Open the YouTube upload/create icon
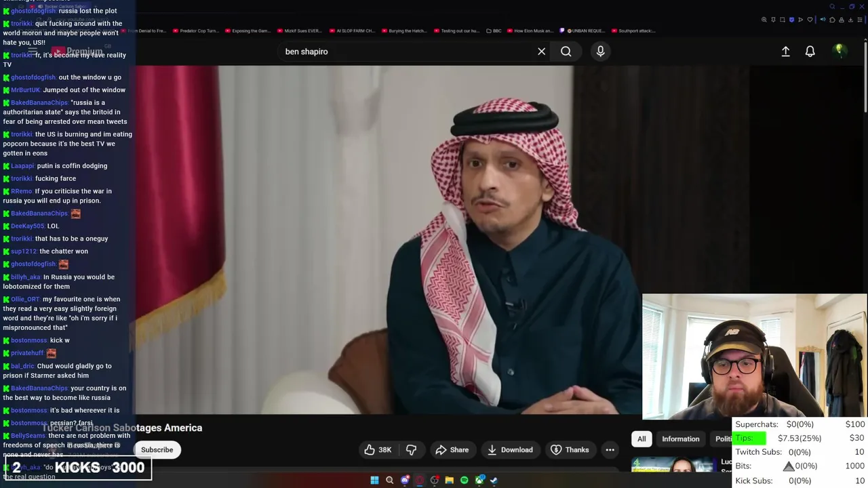Image resolution: width=868 pixels, height=488 pixels. 785,52
